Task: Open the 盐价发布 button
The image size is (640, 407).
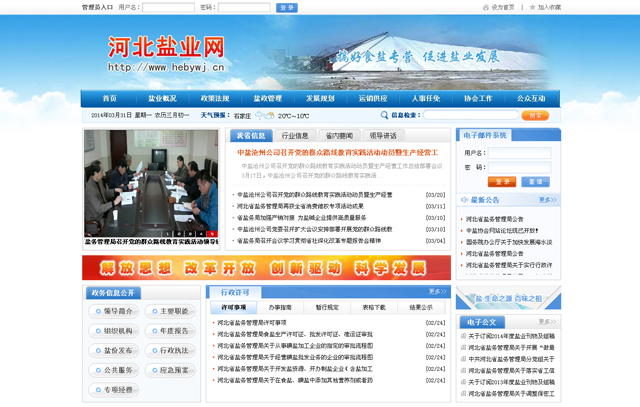Action: (113, 351)
